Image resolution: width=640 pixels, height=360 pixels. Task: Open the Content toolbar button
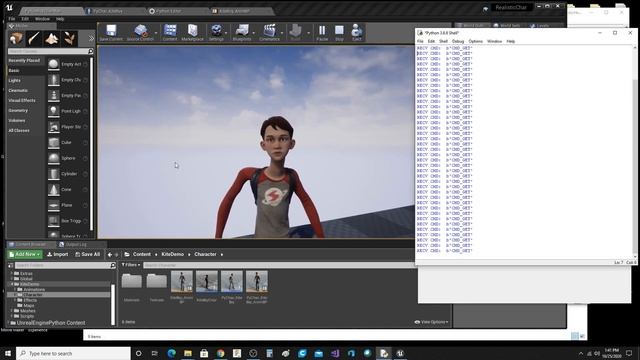pyautogui.click(x=170, y=32)
